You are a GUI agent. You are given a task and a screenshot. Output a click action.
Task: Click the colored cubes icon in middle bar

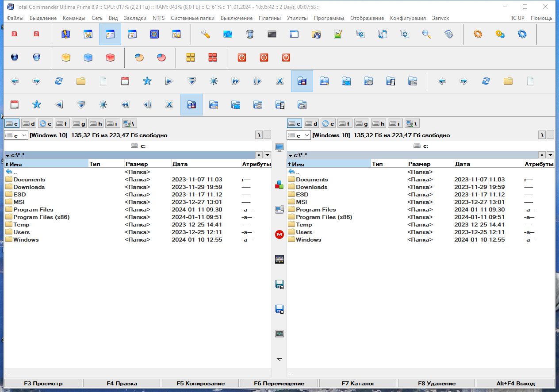pos(279,185)
